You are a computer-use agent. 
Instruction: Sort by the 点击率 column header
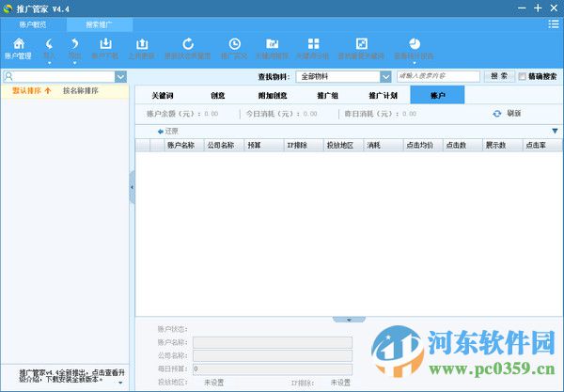pyautogui.click(x=539, y=146)
